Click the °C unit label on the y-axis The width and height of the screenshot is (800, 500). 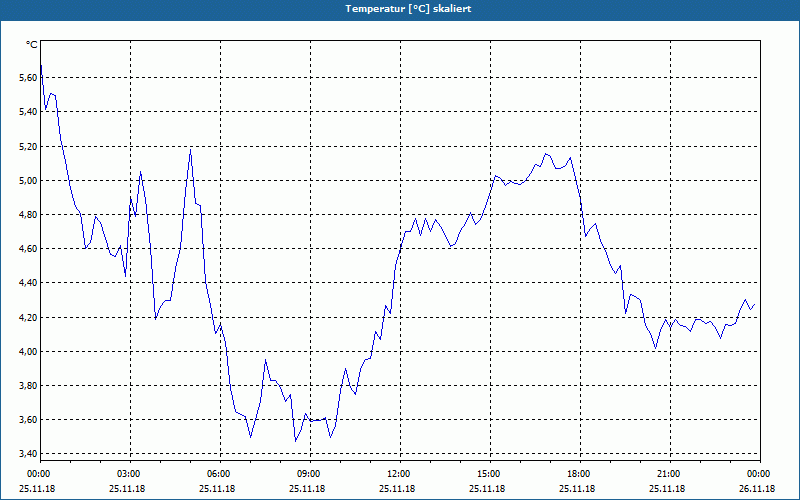[31, 45]
